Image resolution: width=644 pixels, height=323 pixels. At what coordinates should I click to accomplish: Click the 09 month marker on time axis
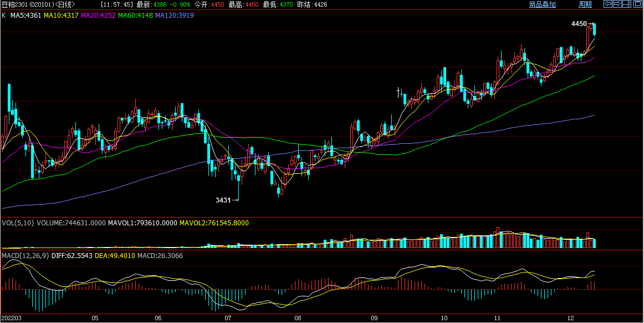tap(374, 319)
